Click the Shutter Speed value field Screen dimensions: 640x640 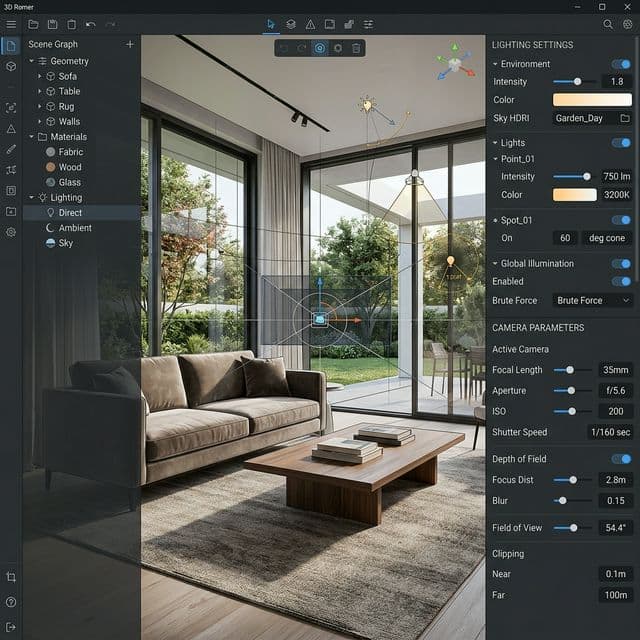tap(610, 432)
